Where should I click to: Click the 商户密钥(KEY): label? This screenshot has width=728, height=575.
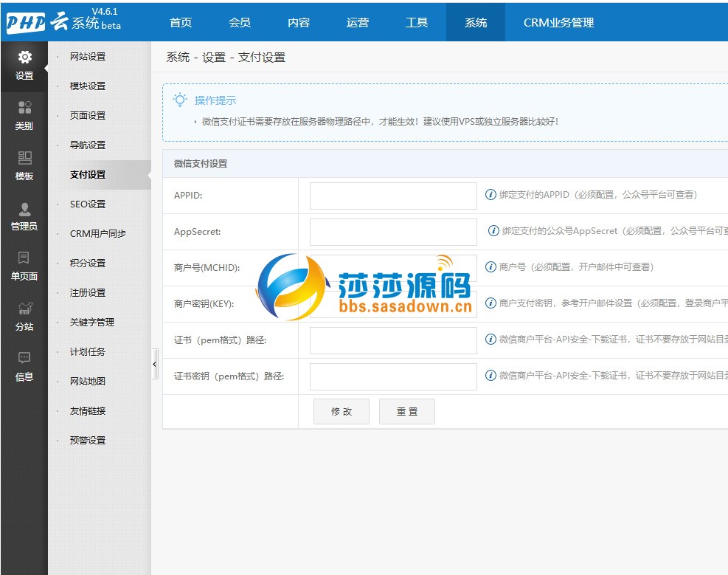[204, 304]
